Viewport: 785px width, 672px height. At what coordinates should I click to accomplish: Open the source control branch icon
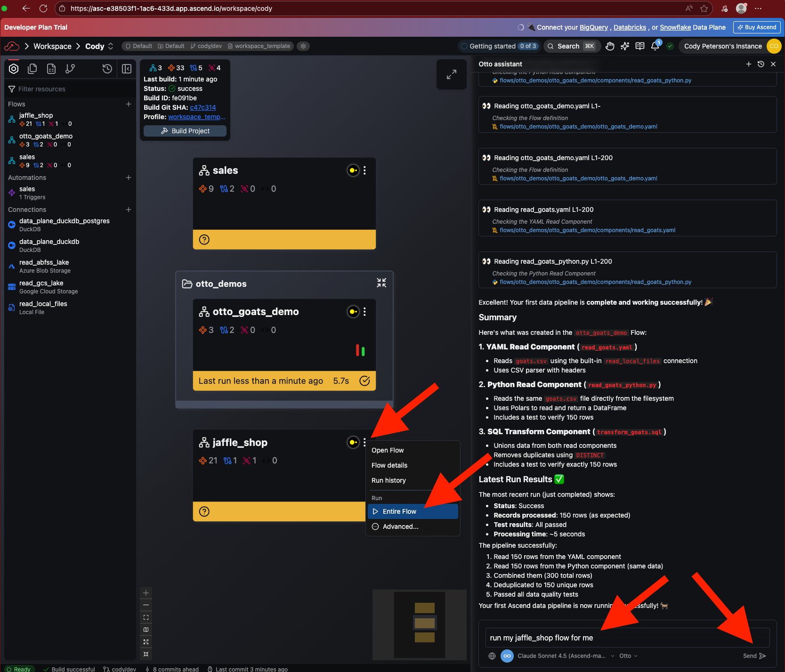coord(70,69)
